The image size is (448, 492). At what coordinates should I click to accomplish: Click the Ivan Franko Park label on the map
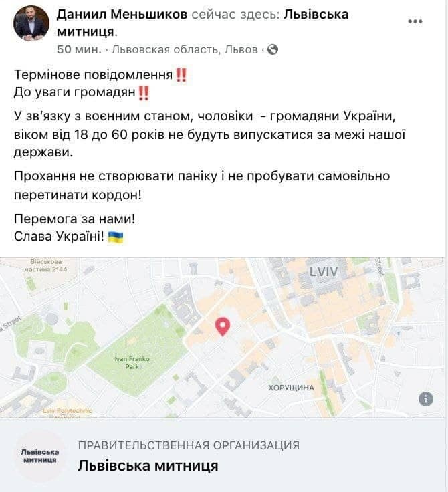(132, 362)
